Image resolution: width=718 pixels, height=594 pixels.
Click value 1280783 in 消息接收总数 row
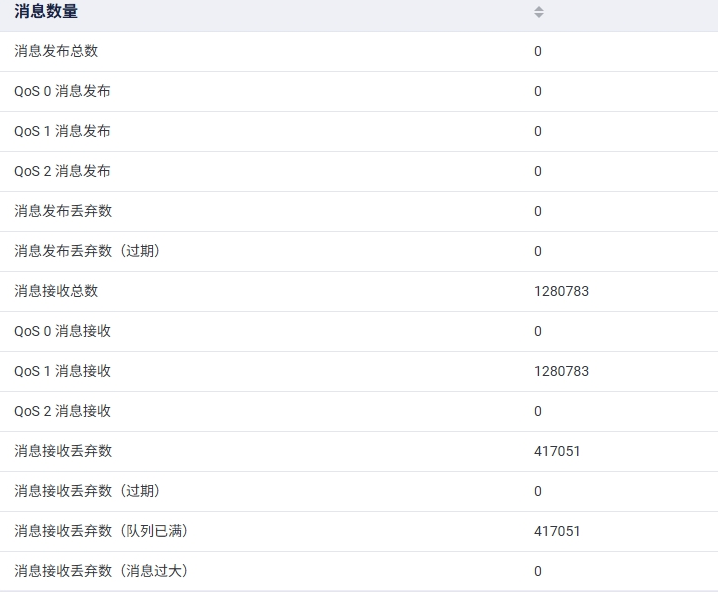(x=561, y=291)
